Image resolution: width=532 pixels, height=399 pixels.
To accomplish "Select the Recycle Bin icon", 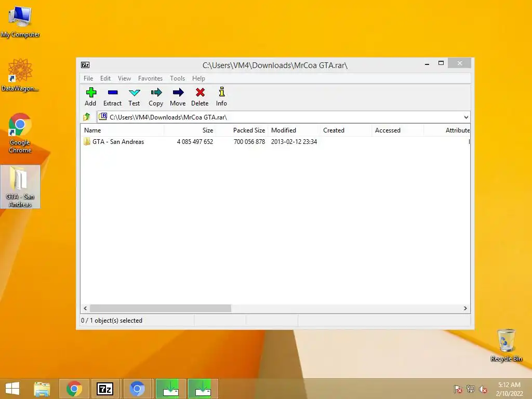I will tap(506, 345).
